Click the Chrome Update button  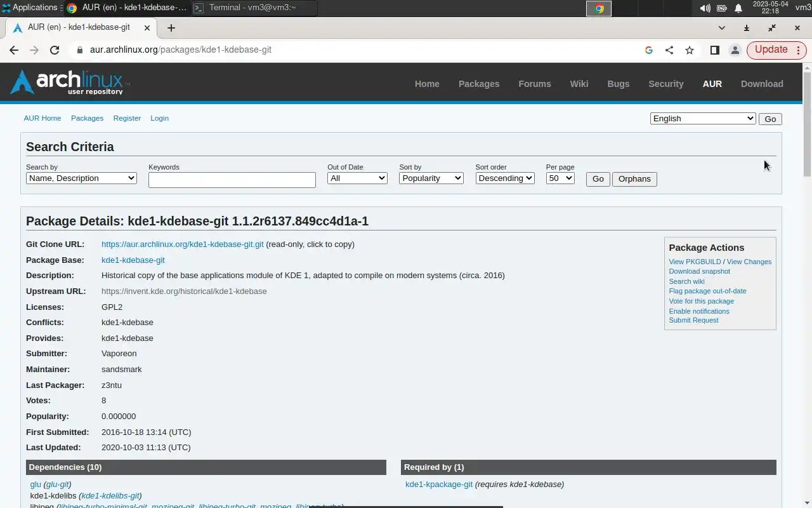[x=771, y=50]
